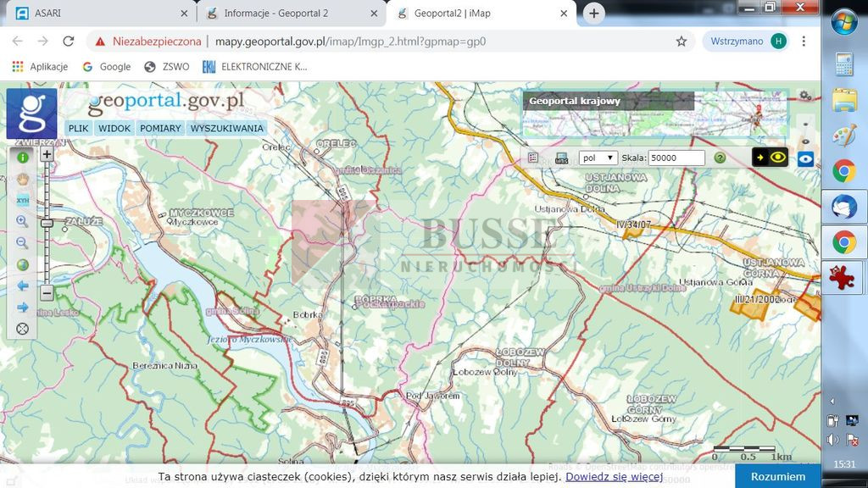868x488 pixels.
Task: Go to next map view arrow
Action: tap(23, 308)
